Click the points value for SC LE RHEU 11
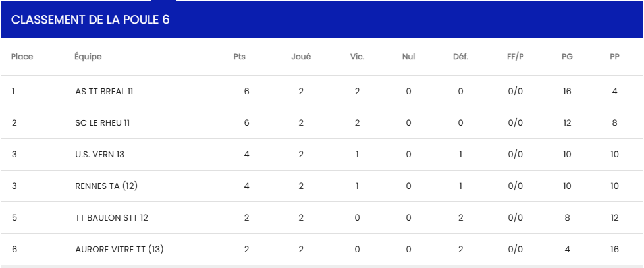 pyautogui.click(x=246, y=123)
